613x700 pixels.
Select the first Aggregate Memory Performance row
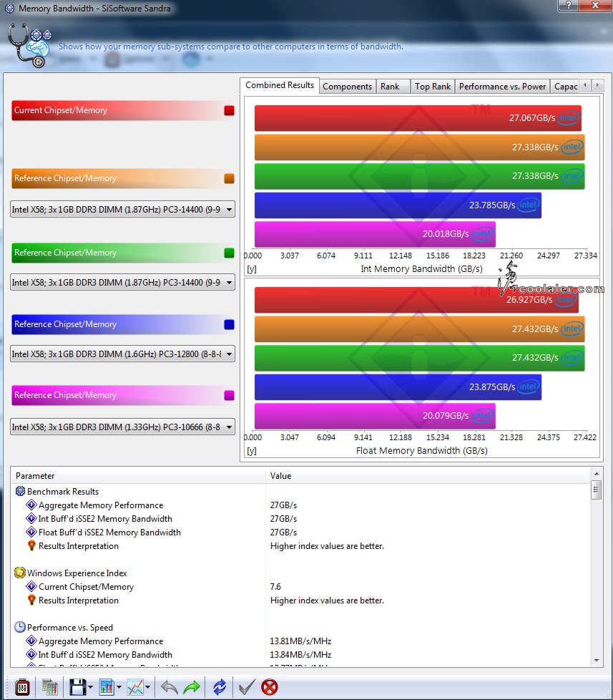(300, 505)
